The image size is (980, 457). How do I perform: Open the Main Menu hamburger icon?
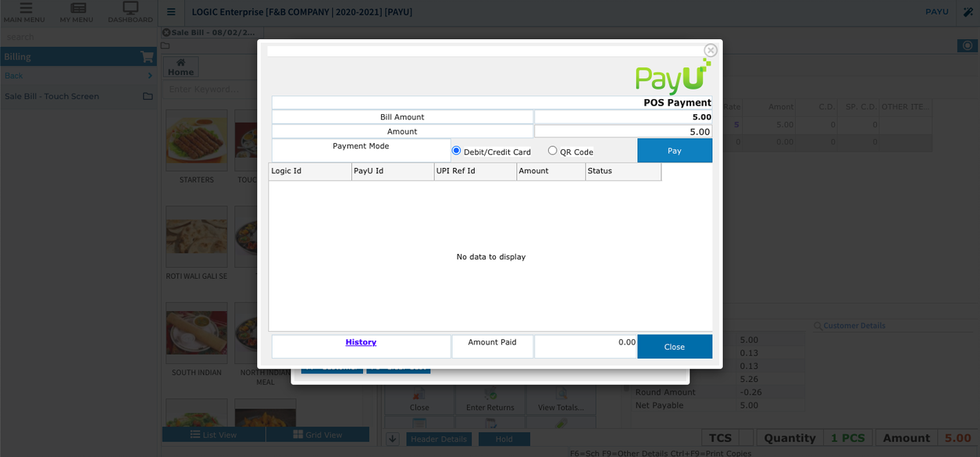(x=25, y=8)
